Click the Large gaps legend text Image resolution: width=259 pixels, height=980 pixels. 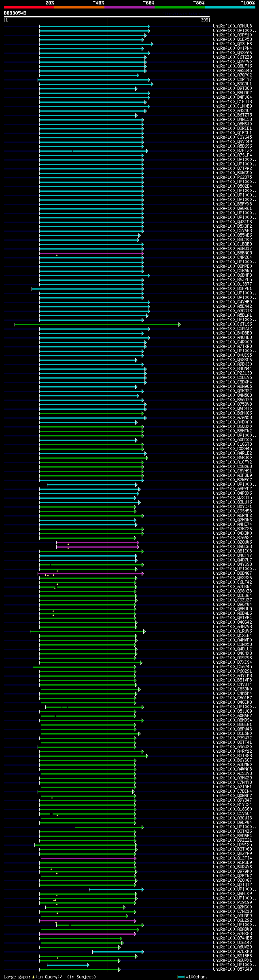[x=50, y=977]
